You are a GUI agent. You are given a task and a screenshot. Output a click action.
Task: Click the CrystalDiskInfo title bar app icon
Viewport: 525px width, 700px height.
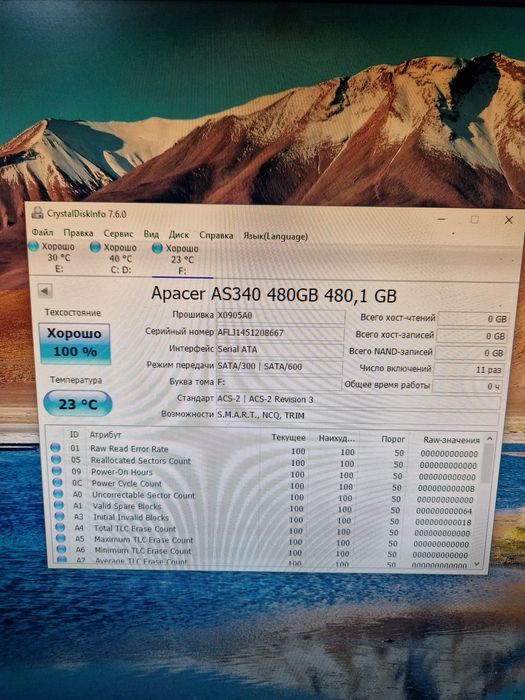pyautogui.click(x=38, y=212)
